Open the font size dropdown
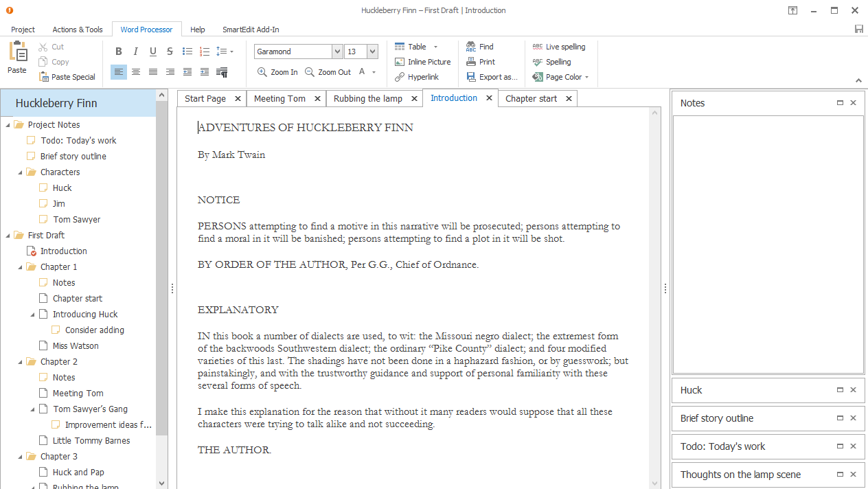Image resolution: width=868 pixels, height=489 pixels. click(372, 51)
